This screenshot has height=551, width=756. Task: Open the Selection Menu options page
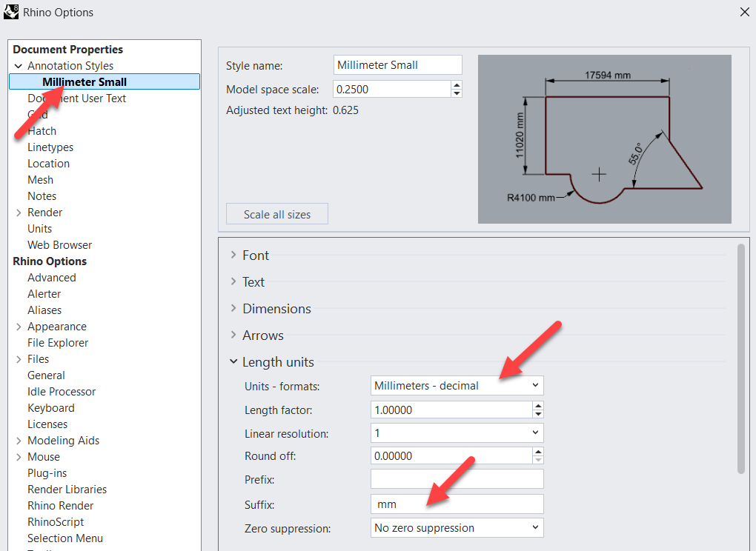click(65, 538)
